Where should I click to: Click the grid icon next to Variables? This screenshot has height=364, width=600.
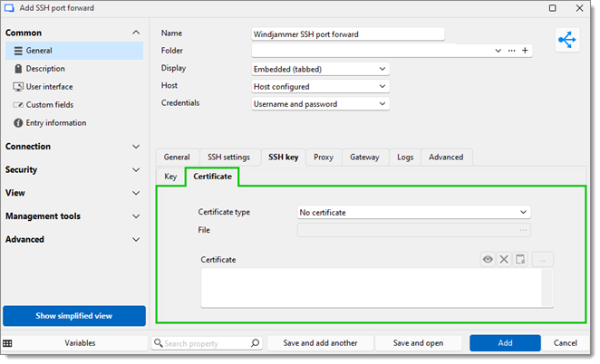tap(8, 343)
